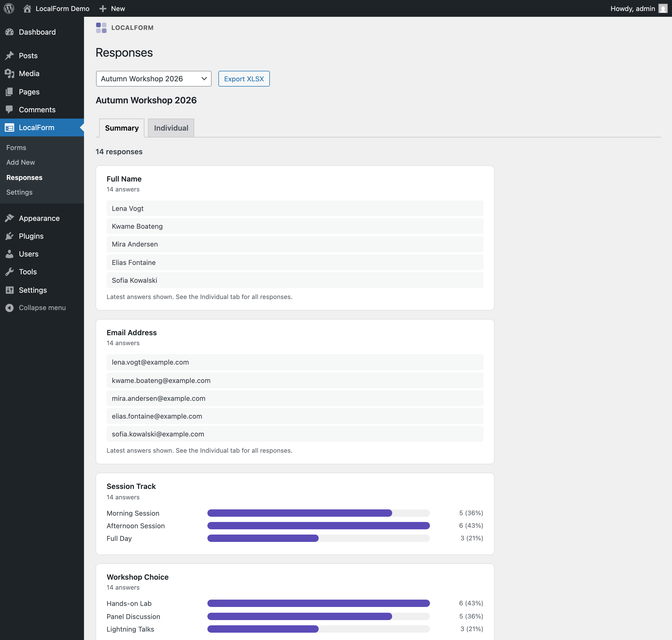Switch to the Summary tab
This screenshot has width=672, height=640.
coord(122,128)
